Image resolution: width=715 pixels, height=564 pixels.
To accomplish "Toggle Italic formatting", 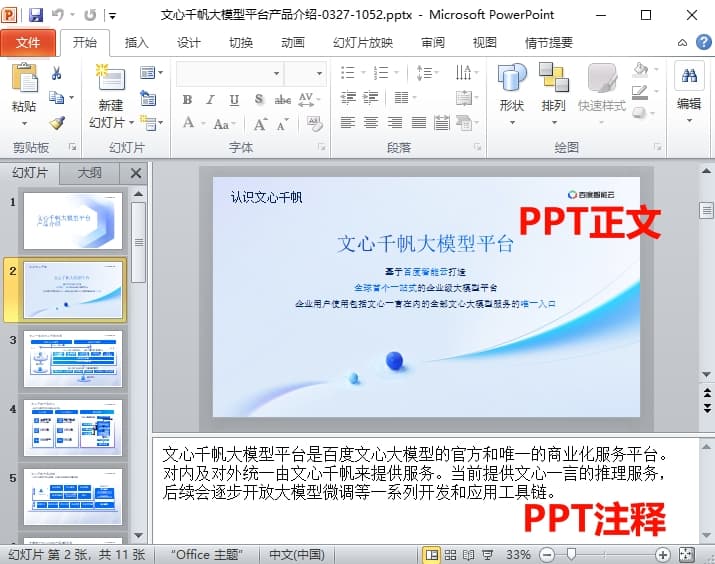I will click(x=210, y=99).
